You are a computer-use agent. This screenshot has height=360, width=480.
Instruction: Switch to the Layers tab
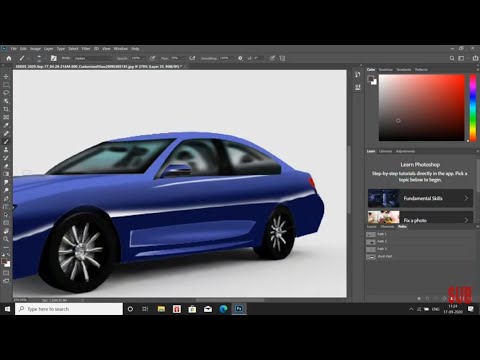[371, 227]
